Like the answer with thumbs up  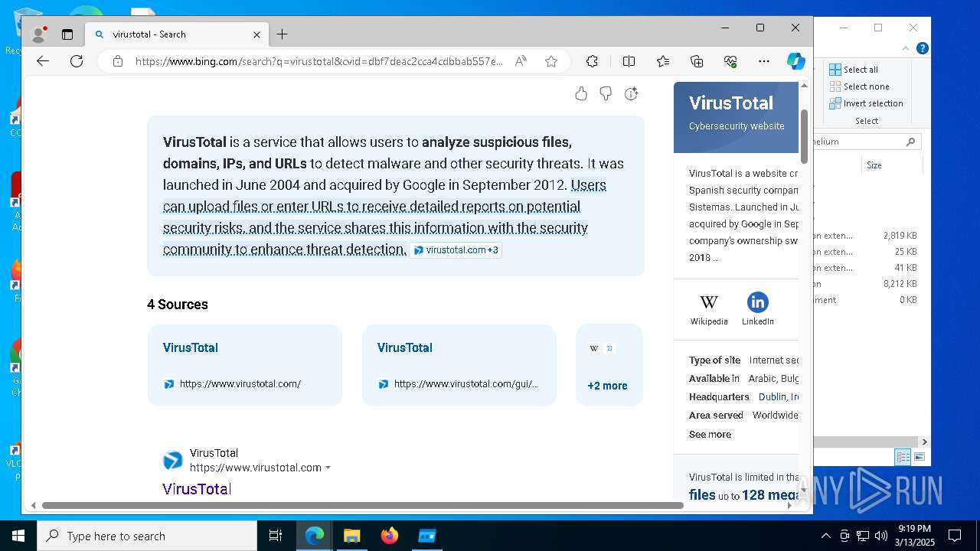tap(581, 93)
